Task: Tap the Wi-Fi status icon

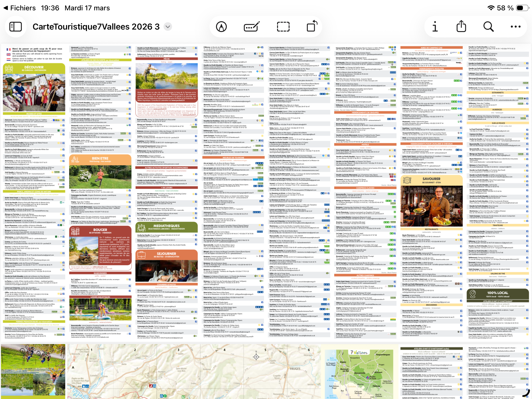Action: (x=491, y=8)
